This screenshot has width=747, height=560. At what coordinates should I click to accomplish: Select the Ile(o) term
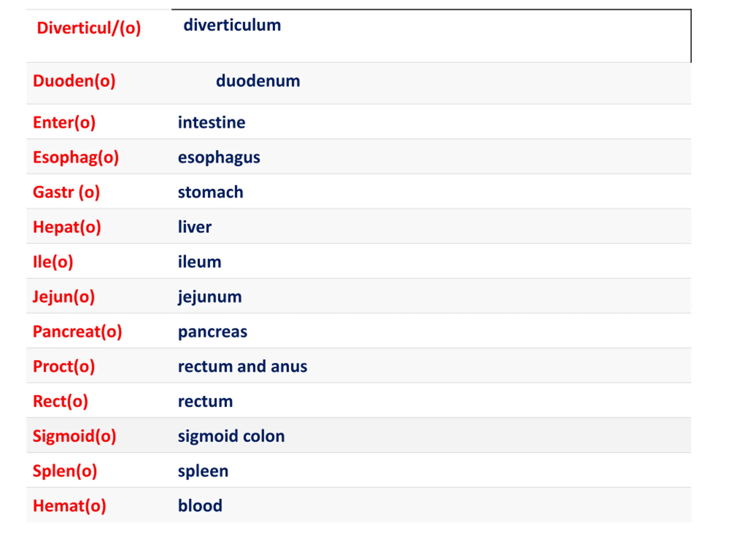(x=53, y=262)
